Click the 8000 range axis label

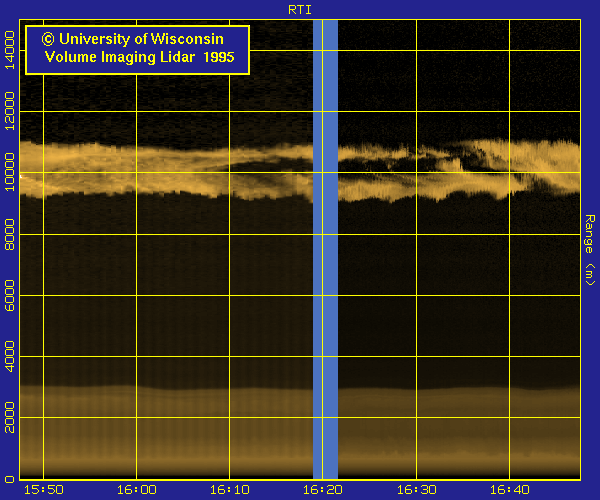pos(9,234)
